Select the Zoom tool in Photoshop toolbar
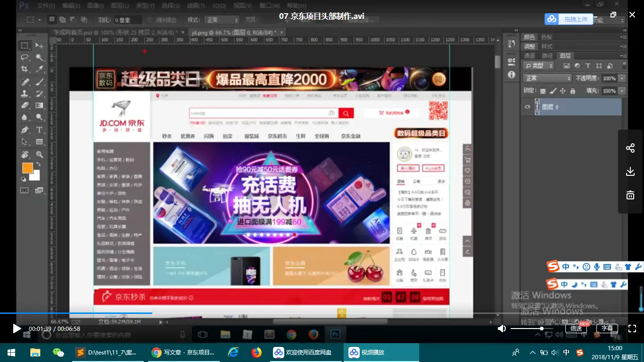Viewport: 644px width, 362px height. pos(40,155)
